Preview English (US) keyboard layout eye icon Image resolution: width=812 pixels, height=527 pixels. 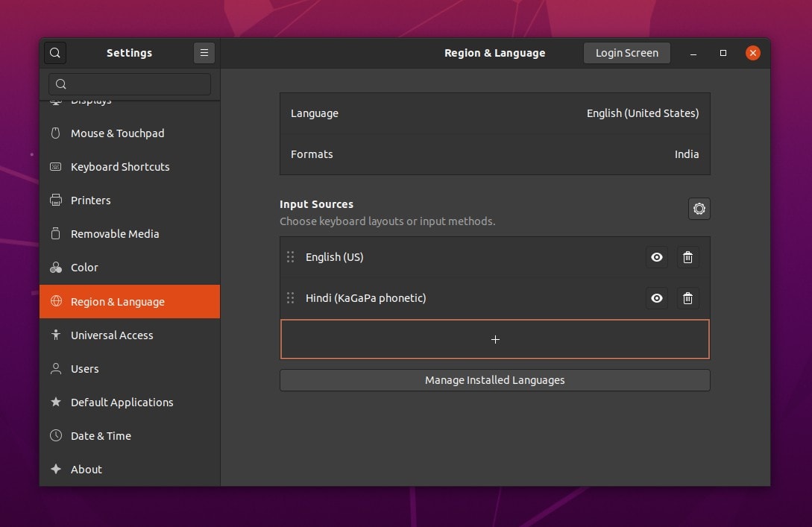tap(656, 257)
